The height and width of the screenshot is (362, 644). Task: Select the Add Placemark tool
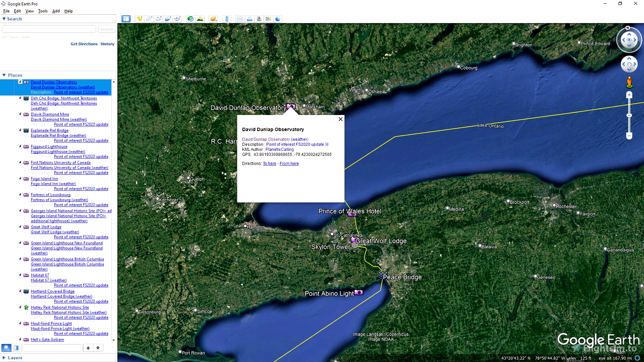coord(139,18)
